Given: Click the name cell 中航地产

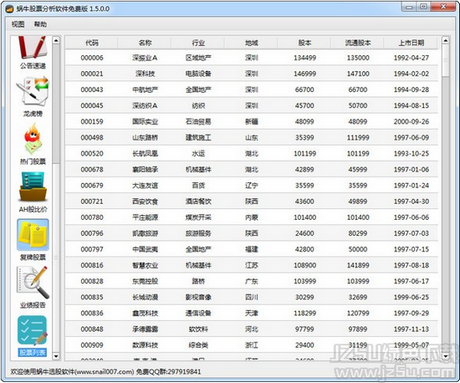Looking at the screenshot, I should click(145, 90).
